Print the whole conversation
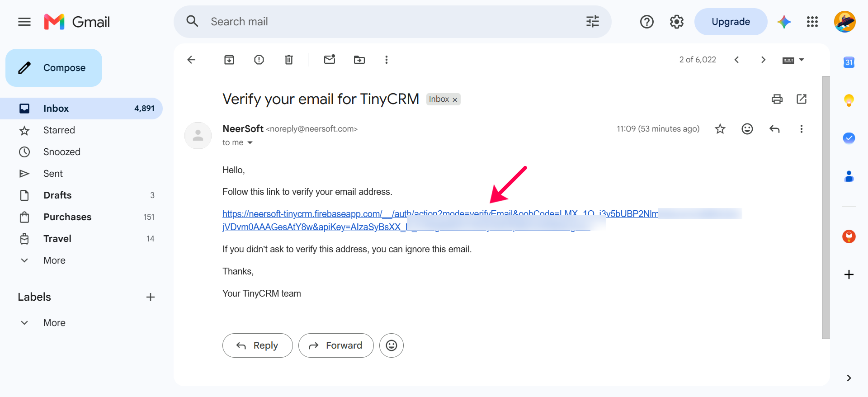This screenshot has width=868, height=397. click(777, 99)
